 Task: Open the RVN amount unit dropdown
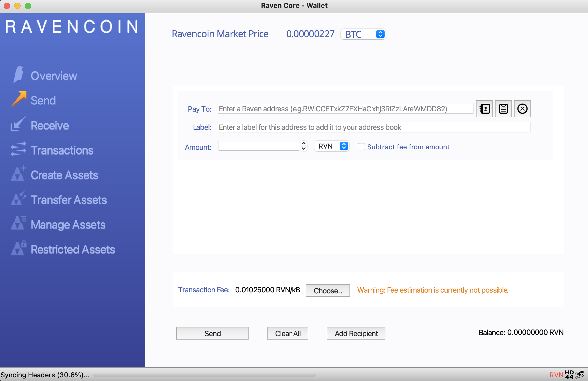[332, 146]
